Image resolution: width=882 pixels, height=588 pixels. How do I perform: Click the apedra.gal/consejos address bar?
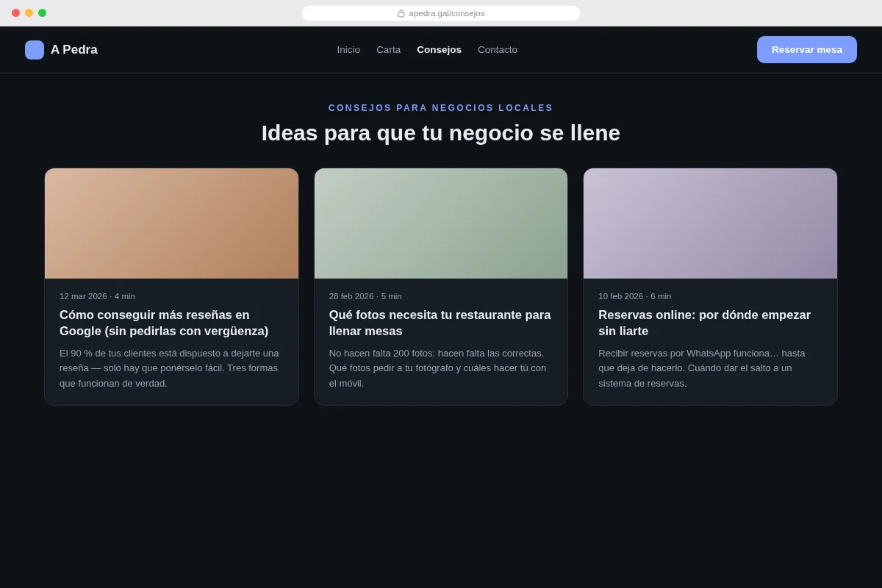click(x=441, y=13)
